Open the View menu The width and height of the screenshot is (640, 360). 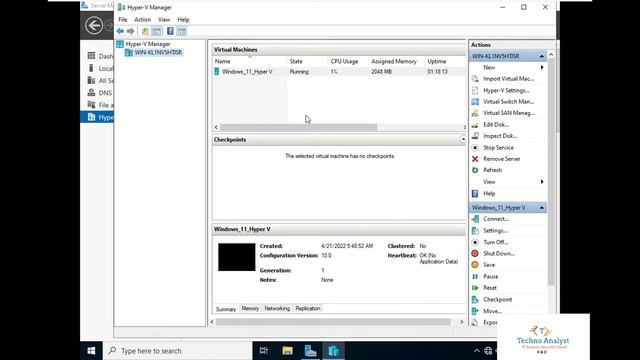click(x=164, y=20)
